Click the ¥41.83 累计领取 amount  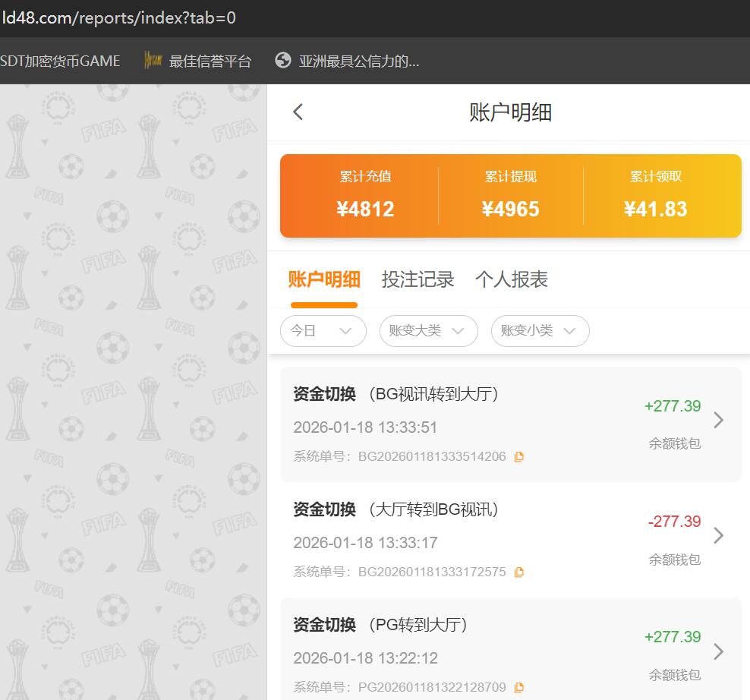656,209
